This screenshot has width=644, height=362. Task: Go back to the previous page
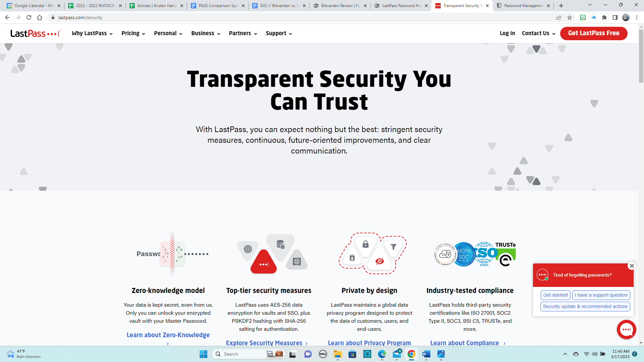(x=7, y=17)
